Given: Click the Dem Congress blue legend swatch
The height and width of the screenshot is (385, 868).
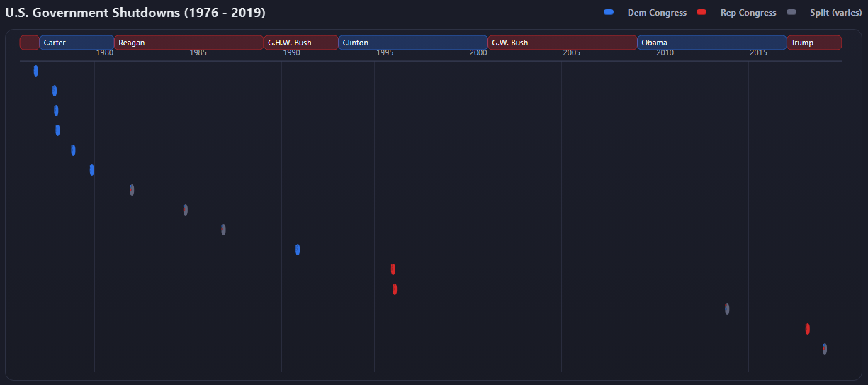Looking at the screenshot, I should [609, 13].
